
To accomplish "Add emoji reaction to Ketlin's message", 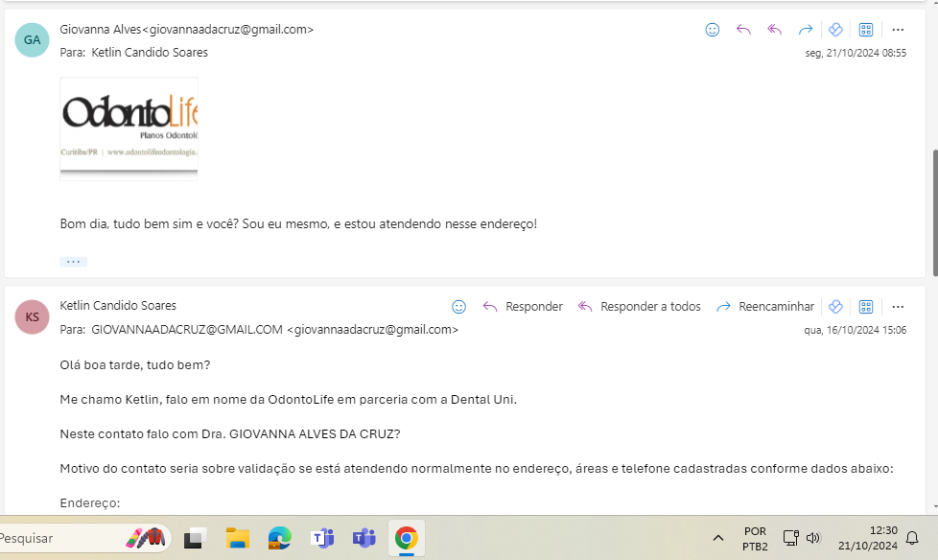I will pos(459,307).
